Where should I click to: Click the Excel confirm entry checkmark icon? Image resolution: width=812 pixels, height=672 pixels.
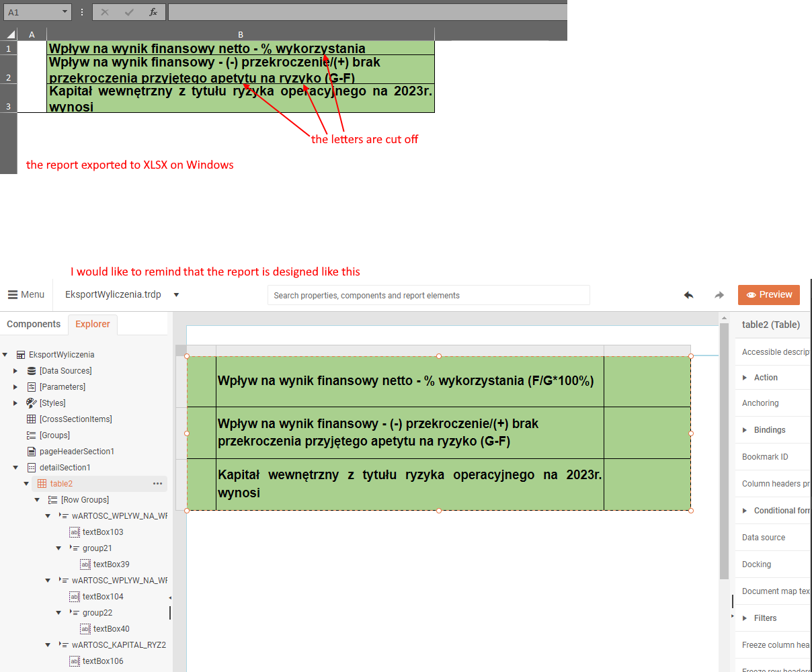129,12
